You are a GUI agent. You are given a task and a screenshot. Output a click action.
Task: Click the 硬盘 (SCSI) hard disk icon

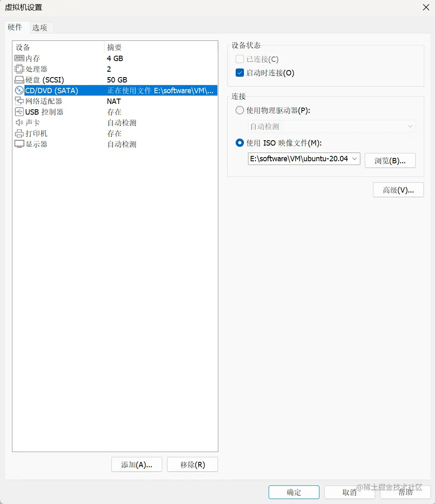click(x=19, y=80)
